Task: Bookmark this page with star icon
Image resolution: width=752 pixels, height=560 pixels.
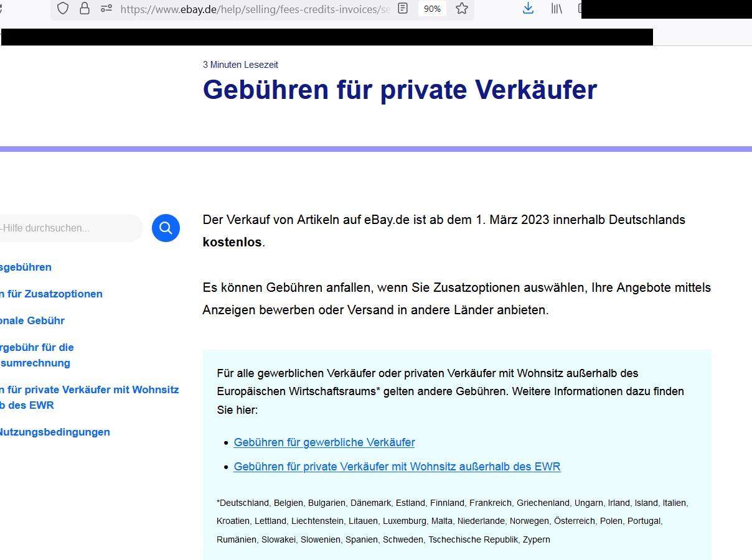Action: tap(461, 9)
